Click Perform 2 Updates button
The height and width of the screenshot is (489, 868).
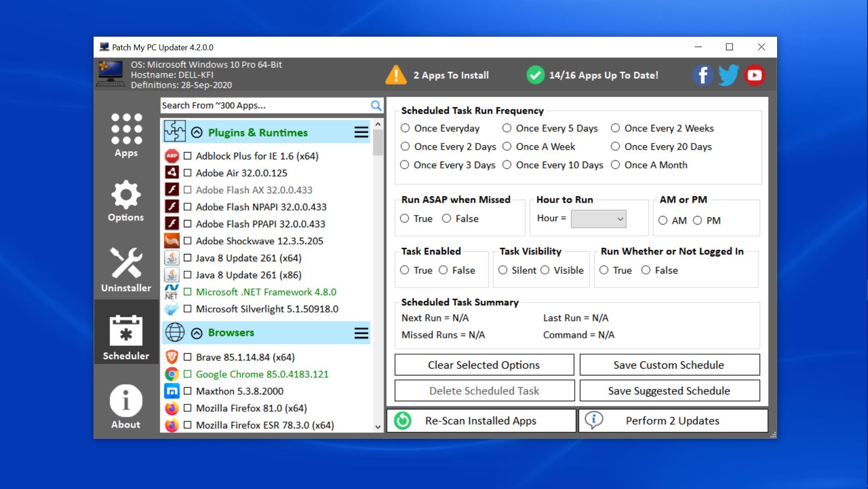click(673, 420)
